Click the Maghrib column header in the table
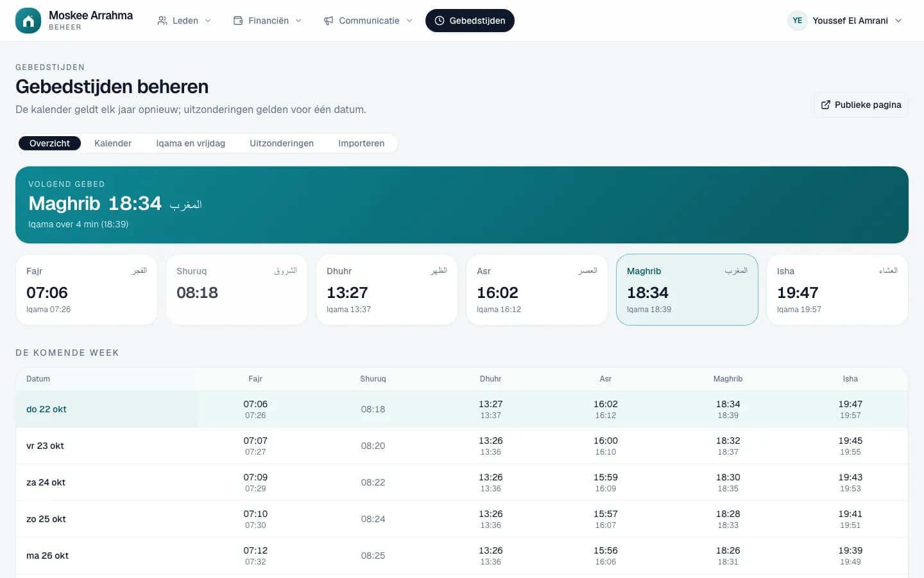The image size is (924, 578). tap(728, 379)
